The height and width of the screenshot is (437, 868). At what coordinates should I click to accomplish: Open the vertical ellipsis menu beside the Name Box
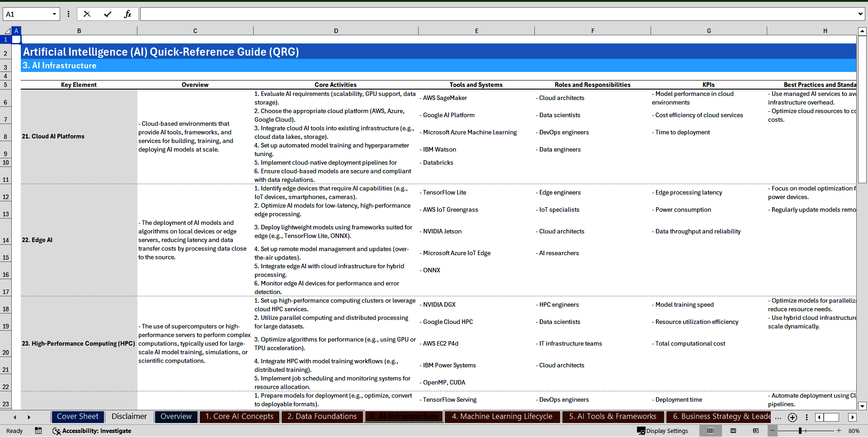click(68, 14)
